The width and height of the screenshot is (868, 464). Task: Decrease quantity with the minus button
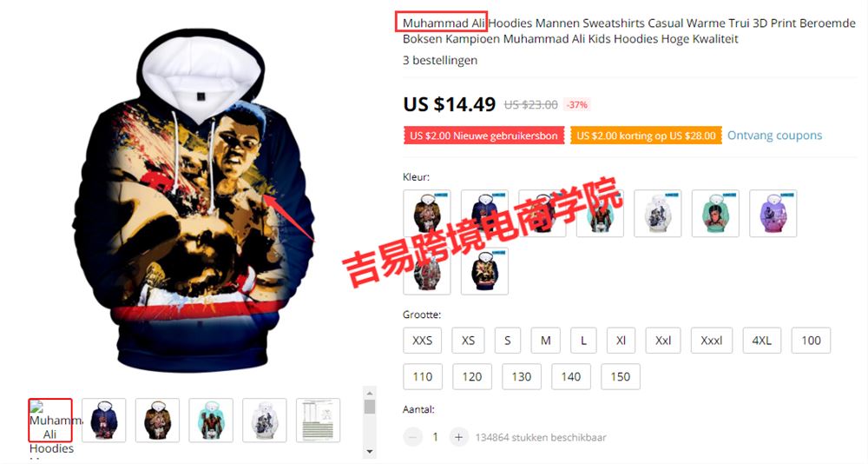[x=412, y=437]
